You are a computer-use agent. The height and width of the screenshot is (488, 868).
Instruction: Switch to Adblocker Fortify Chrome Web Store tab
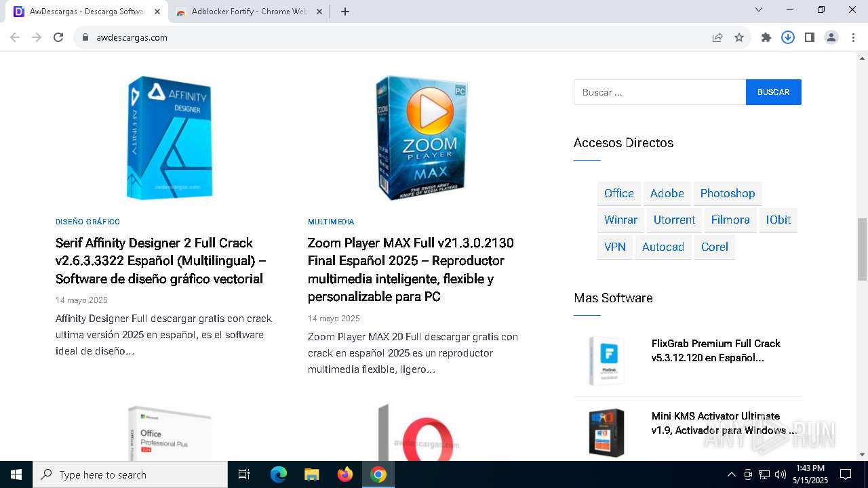tap(248, 12)
